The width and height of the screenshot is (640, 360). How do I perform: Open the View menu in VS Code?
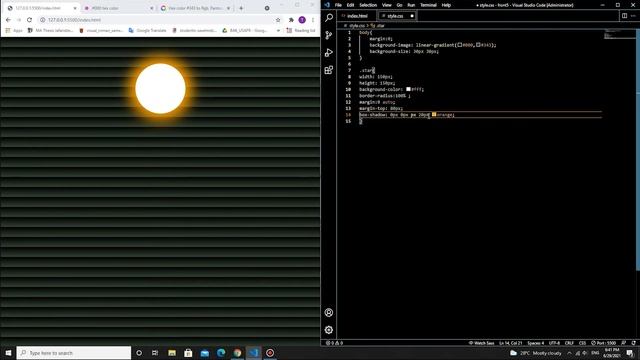387,5
